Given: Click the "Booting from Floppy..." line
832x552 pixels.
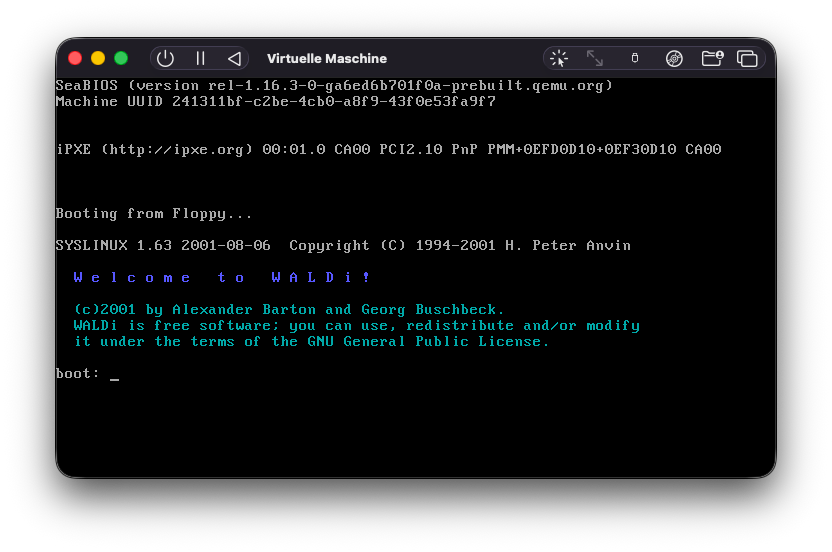Looking at the screenshot, I should point(154,214).
